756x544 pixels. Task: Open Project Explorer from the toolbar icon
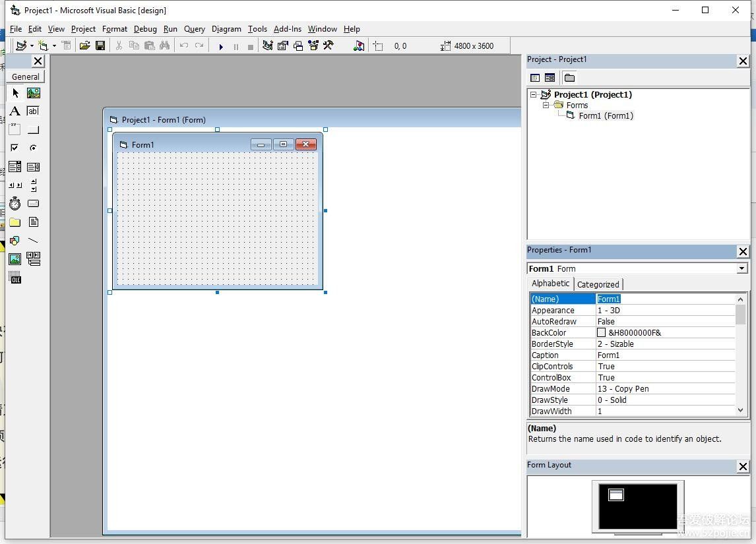tap(268, 45)
